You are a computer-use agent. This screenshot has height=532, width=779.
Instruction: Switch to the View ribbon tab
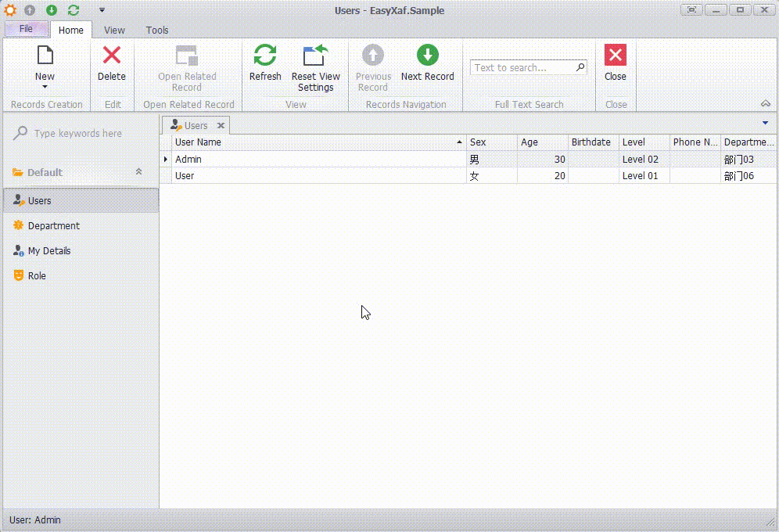coord(114,30)
